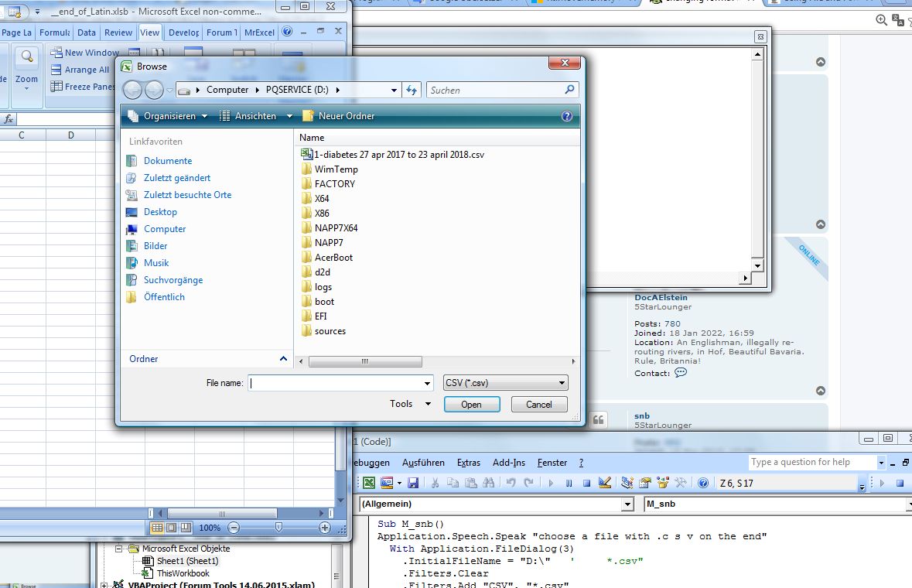Switch to Page Break Preview in status bar

pos(186,528)
